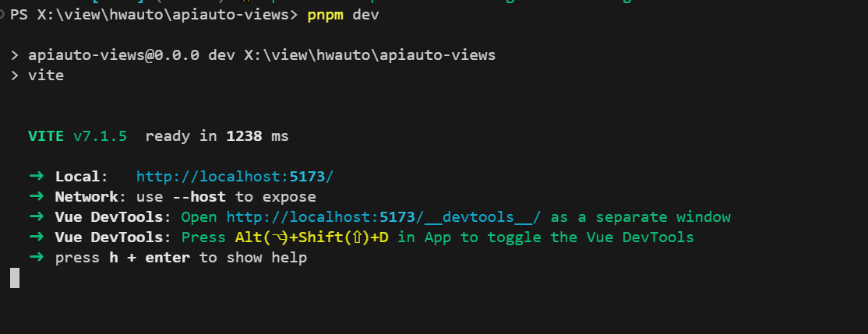Viewport: 868px width, 334px height.
Task: Click the green arrow beside 'Local:'
Action: [x=36, y=177]
